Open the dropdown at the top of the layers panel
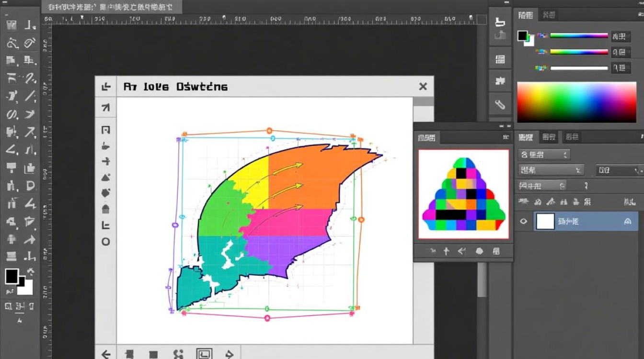Image resolution: width=644 pixels, height=359 pixels. 544,154
